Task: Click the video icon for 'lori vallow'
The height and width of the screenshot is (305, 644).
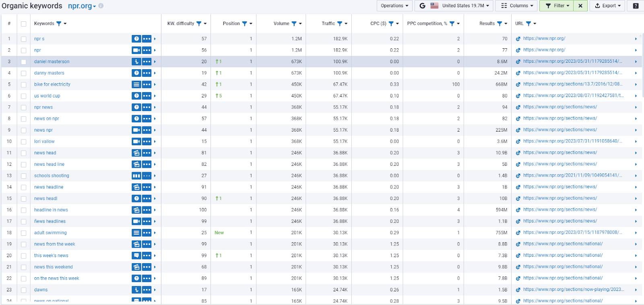Action: [x=136, y=142]
